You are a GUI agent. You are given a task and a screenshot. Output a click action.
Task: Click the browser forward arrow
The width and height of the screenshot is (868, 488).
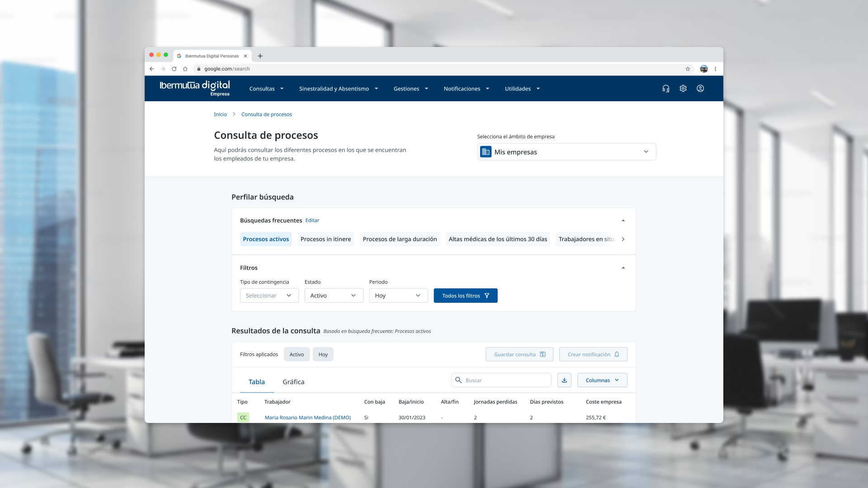(163, 69)
